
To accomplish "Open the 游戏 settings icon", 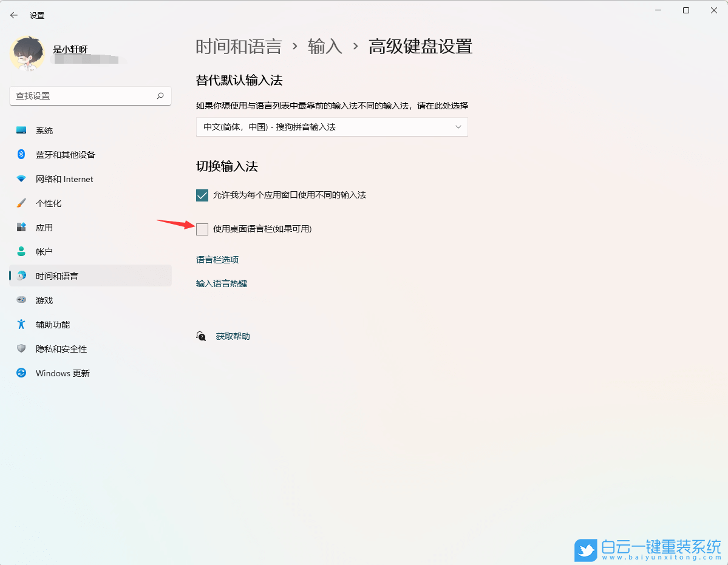I will click(22, 300).
